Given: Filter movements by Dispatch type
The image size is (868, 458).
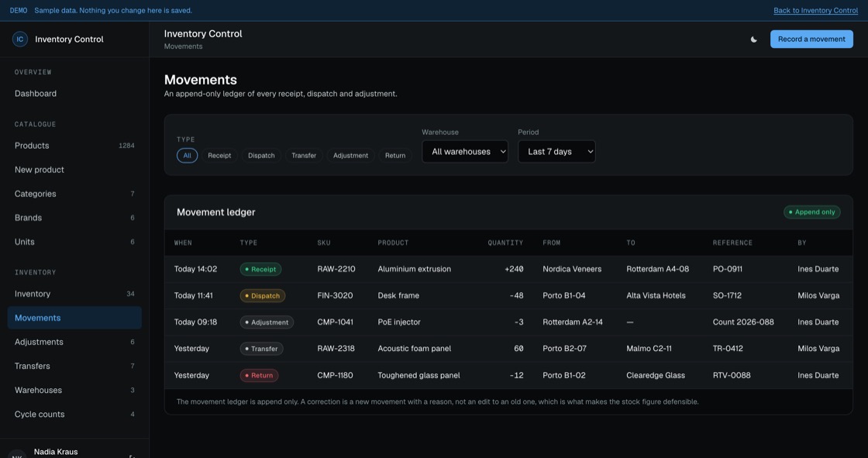Looking at the screenshot, I should click(261, 156).
